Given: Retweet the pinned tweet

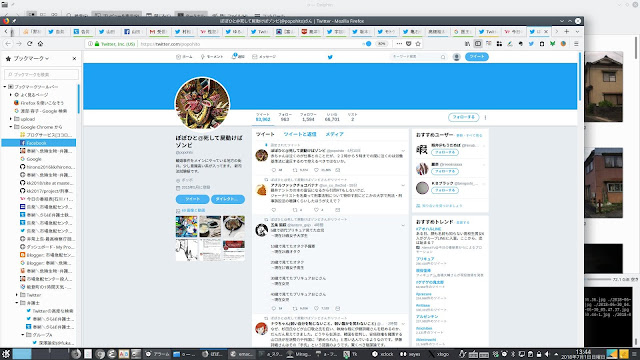Looking at the screenshot, I should (x=295, y=170).
